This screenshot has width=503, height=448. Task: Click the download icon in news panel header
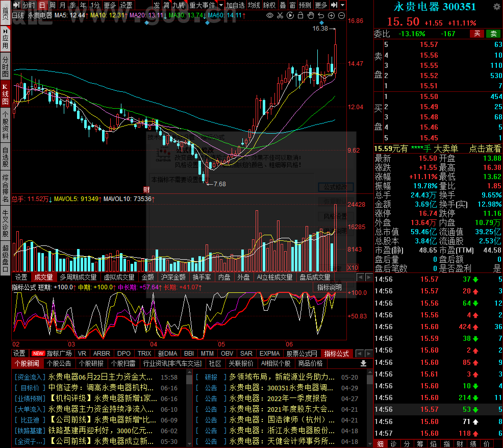pyautogui.click(x=363, y=363)
